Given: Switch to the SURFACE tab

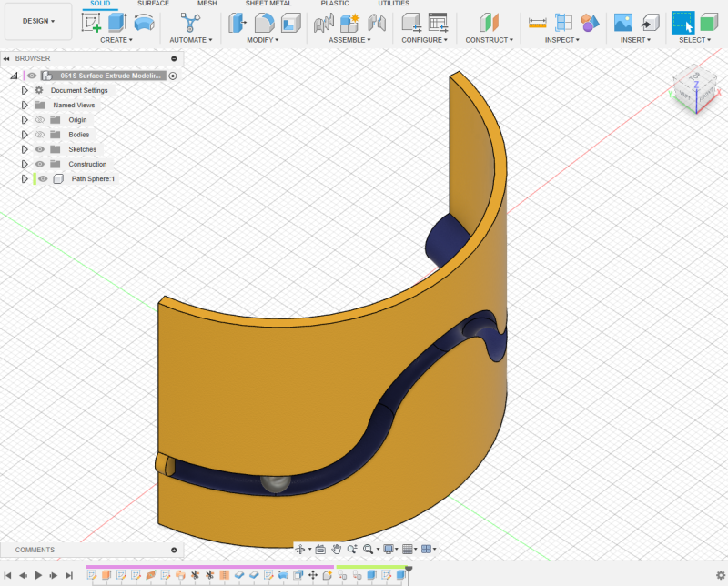Looking at the screenshot, I should [153, 4].
